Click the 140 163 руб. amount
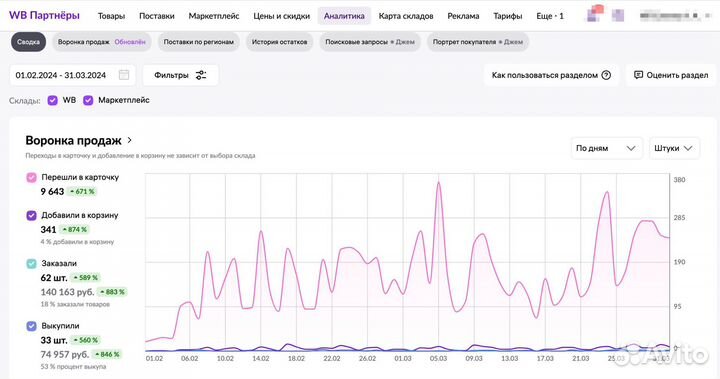This screenshot has height=379, width=720. [67, 292]
